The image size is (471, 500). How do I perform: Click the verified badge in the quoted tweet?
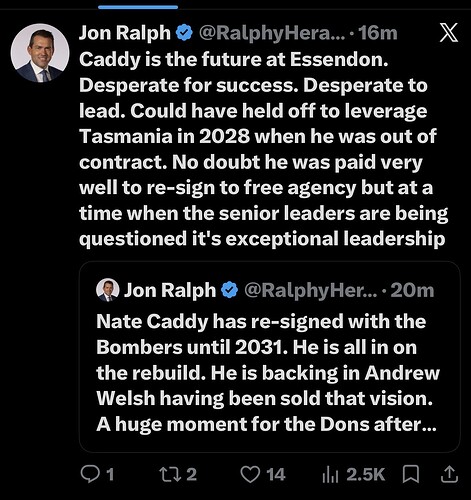pos(230,290)
